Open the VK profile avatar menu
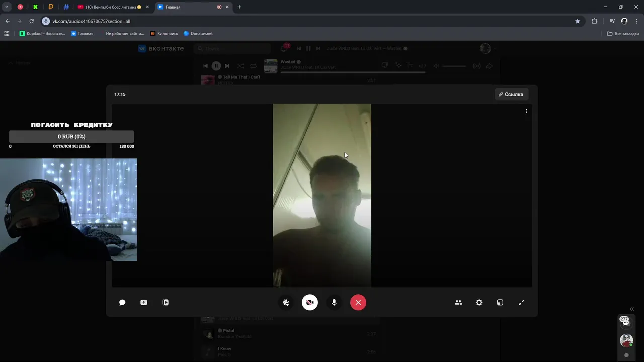 [x=487, y=48]
